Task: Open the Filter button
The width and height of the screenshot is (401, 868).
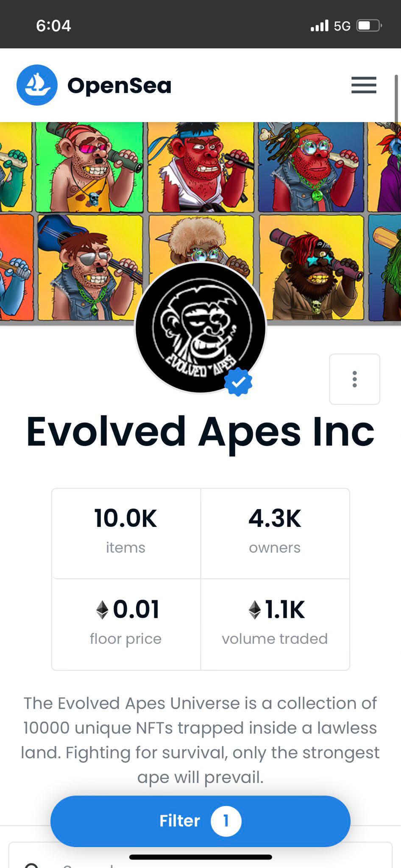Action: coord(200,821)
